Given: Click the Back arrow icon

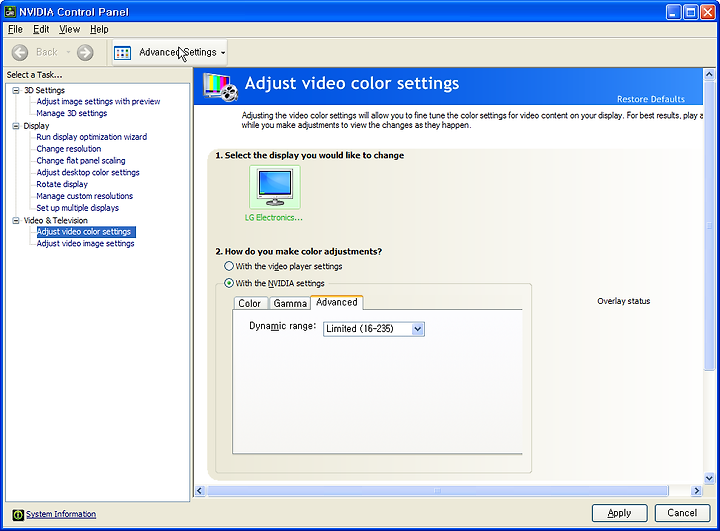Looking at the screenshot, I should (x=20, y=52).
